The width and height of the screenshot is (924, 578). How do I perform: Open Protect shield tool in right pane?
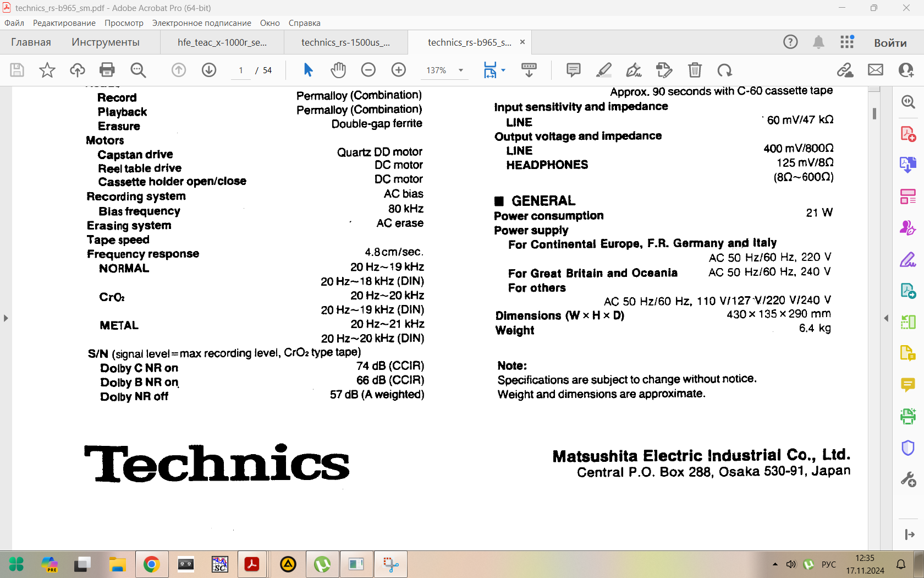(x=908, y=448)
